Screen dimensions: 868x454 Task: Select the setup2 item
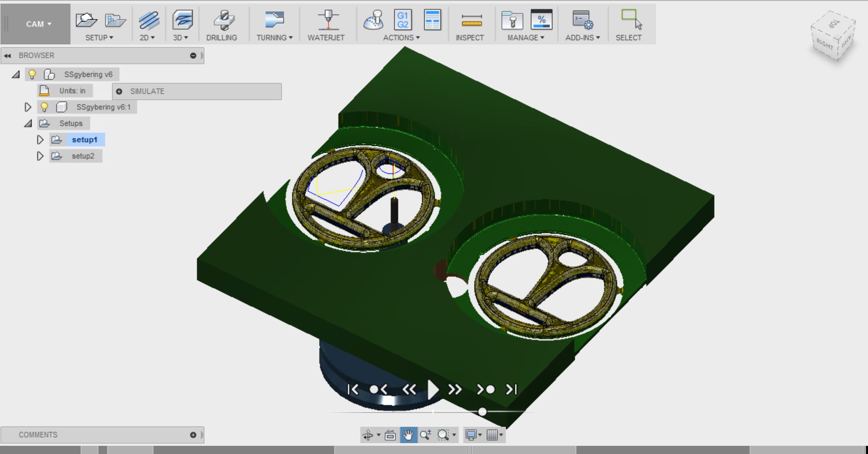83,156
